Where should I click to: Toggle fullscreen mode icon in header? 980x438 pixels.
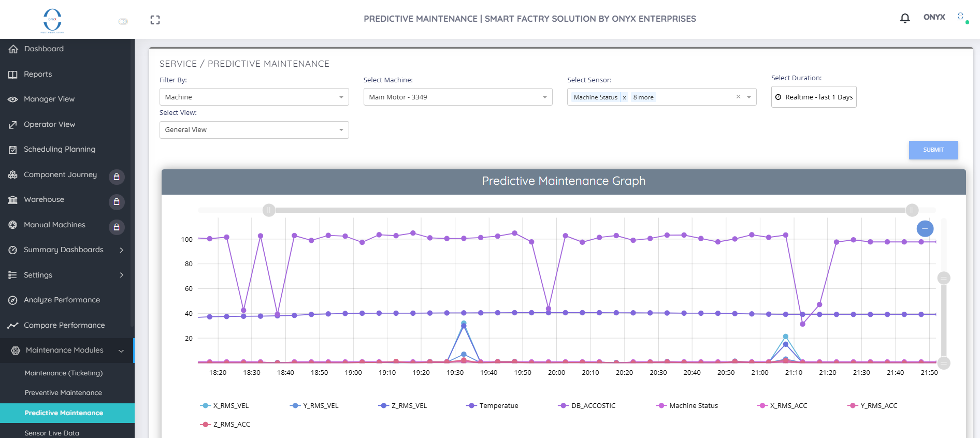(155, 20)
